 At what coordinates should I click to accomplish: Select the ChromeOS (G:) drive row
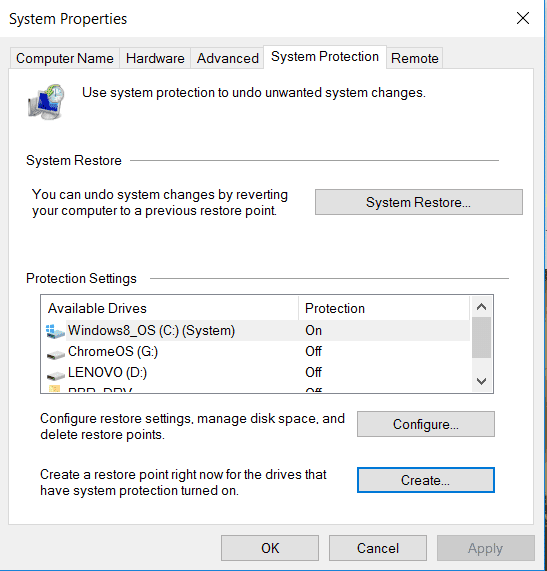pos(257,351)
